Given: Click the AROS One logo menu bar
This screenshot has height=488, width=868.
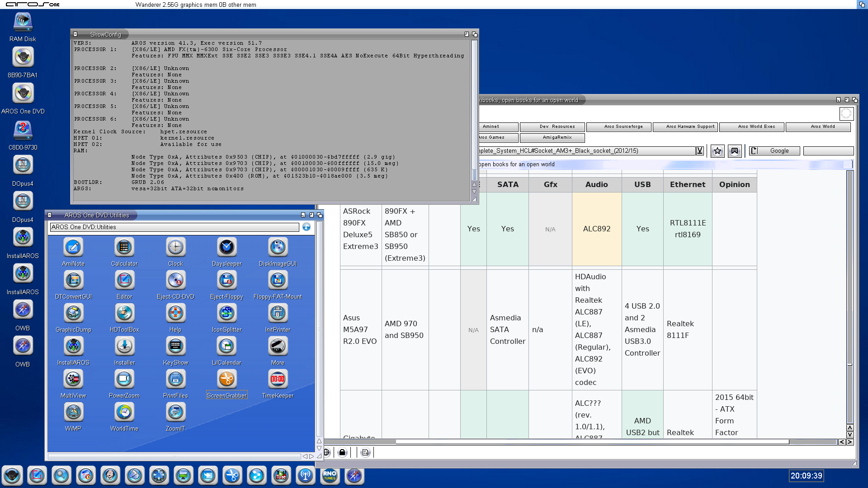Looking at the screenshot, I should pos(33,5).
